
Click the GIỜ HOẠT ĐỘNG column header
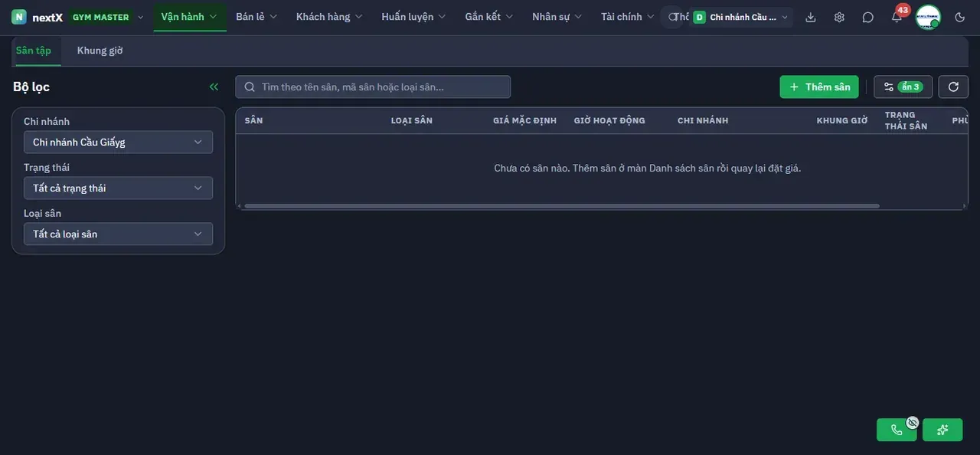coord(609,120)
